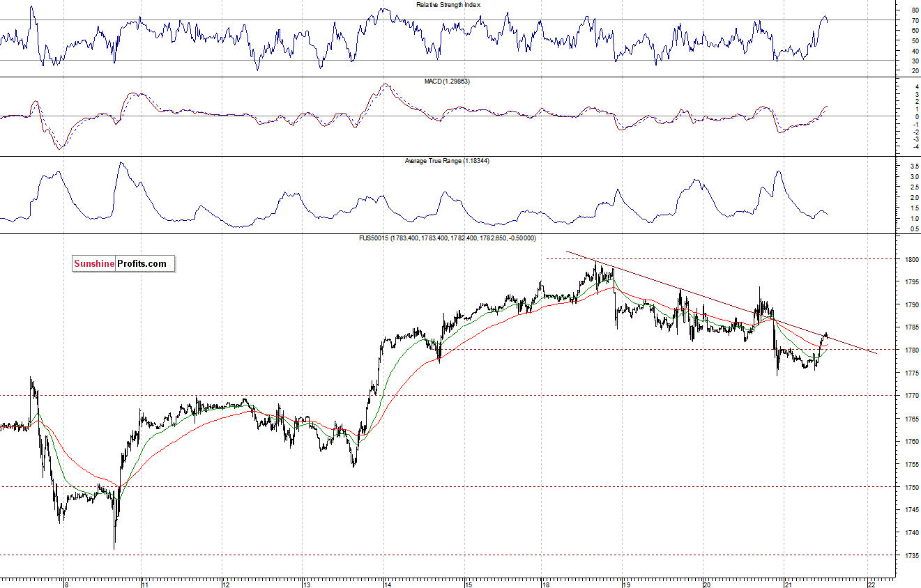Select the MACD (1.29863) panel title

pos(447,82)
